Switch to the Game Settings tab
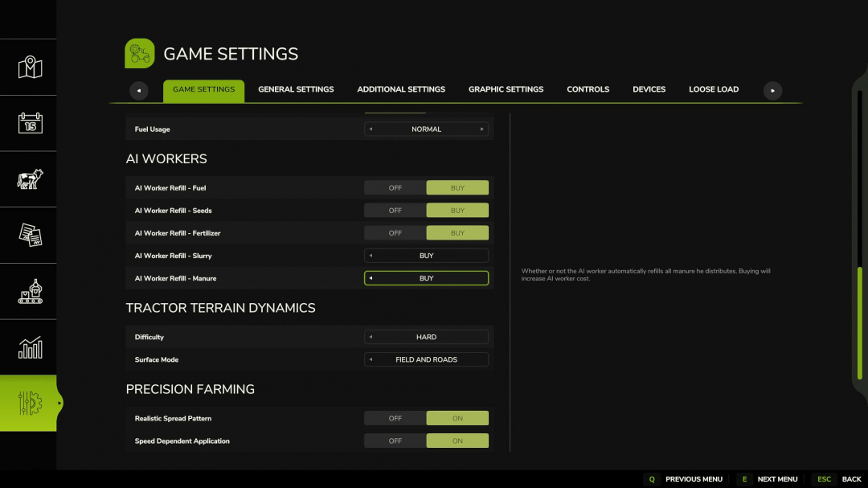This screenshot has width=868, height=488. pos(203,90)
